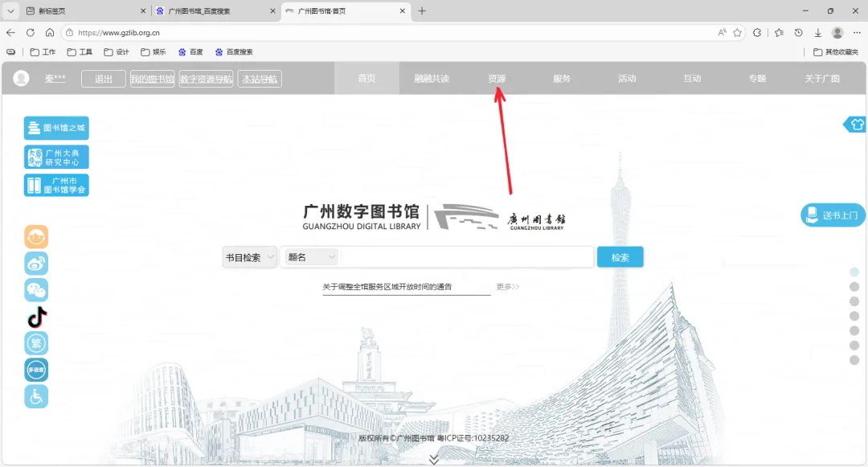
Task: Open browser extensions icon
Action: (757, 33)
